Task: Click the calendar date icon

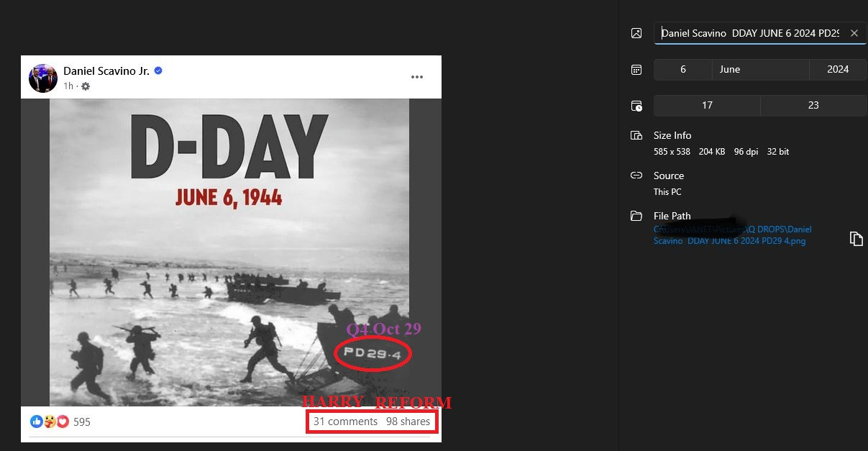Action: pyautogui.click(x=636, y=70)
